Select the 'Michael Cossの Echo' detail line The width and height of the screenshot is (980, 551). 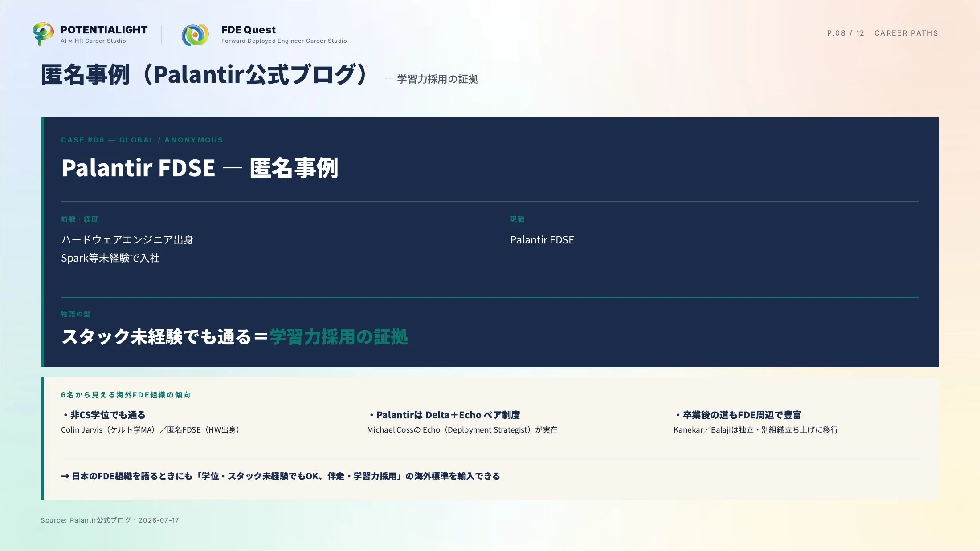click(462, 430)
